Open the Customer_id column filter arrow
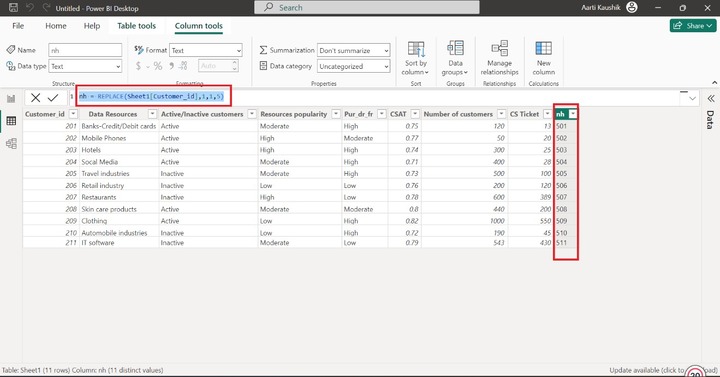 tap(73, 114)
